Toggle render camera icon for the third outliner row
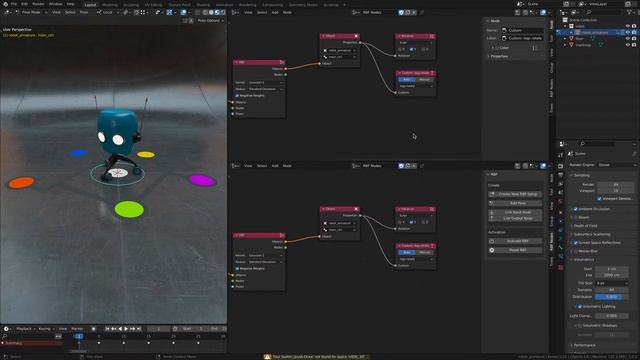Screen dimensions: 640x360 click(634, 39)
